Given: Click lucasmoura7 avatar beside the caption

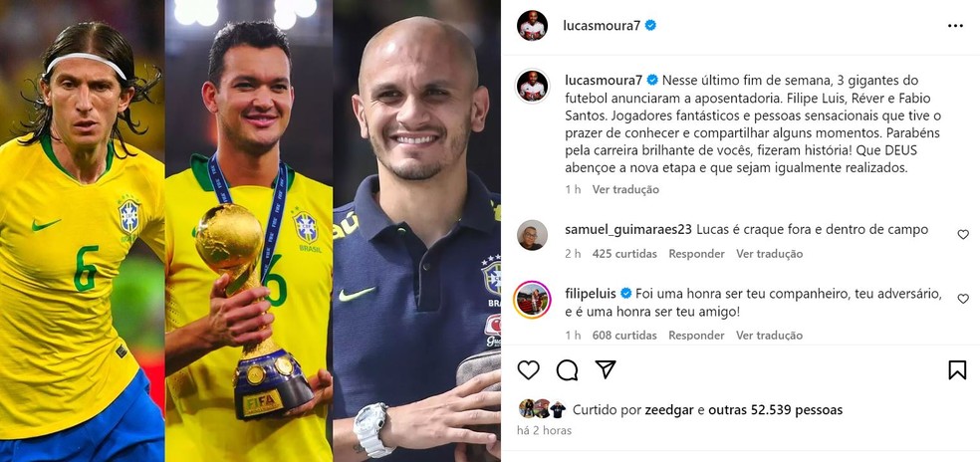Looking at the screenshot, I should click(x=533, y=87).
